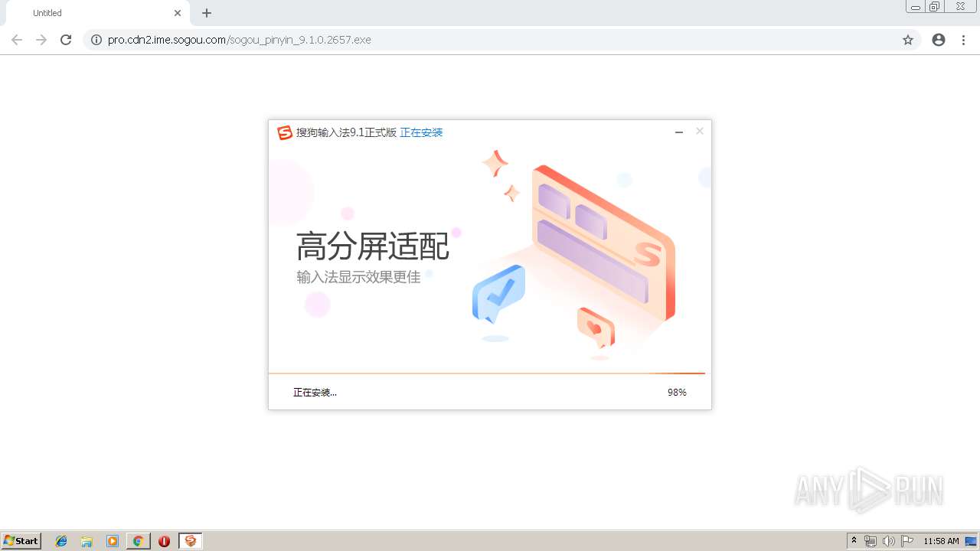Open Windows Media Player from taskbar

pyautogui.click(x=113, y=541)
